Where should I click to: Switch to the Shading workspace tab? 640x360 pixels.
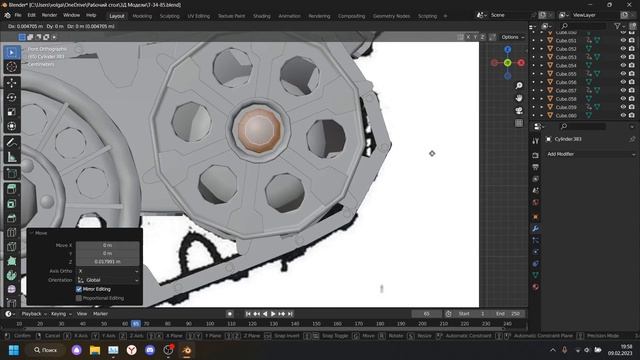click(x=262, y=16)
